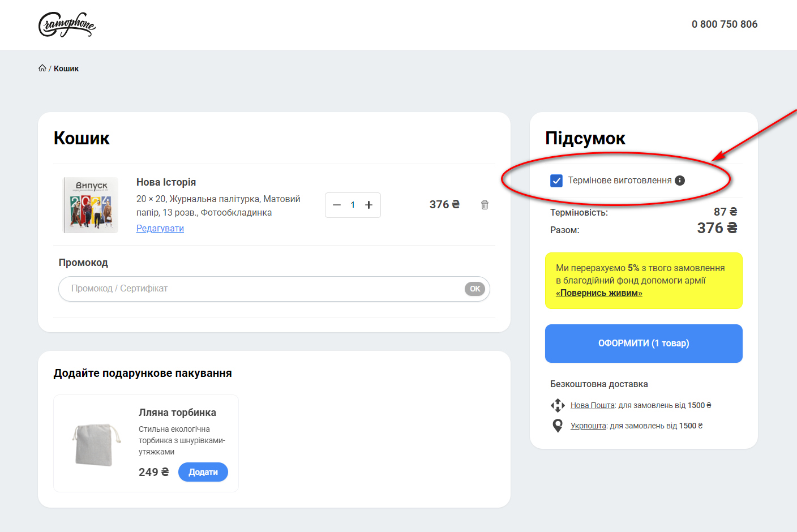Image resolution: width=797 pixels, height=532 pixels.
Task: Increase quantity with plus button
Action: point(368,205)
